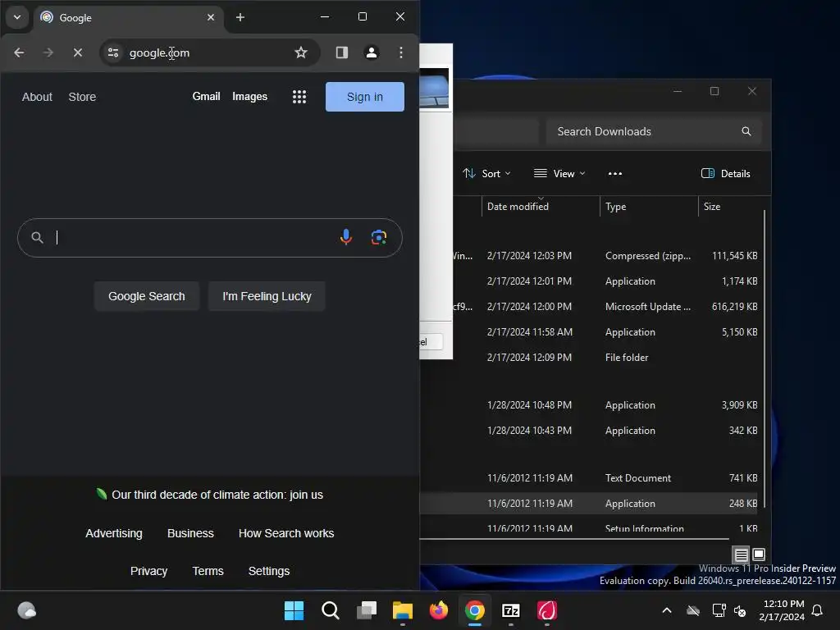840x630 pixels.
Task: Open Google apps grid
Action: 299,97
